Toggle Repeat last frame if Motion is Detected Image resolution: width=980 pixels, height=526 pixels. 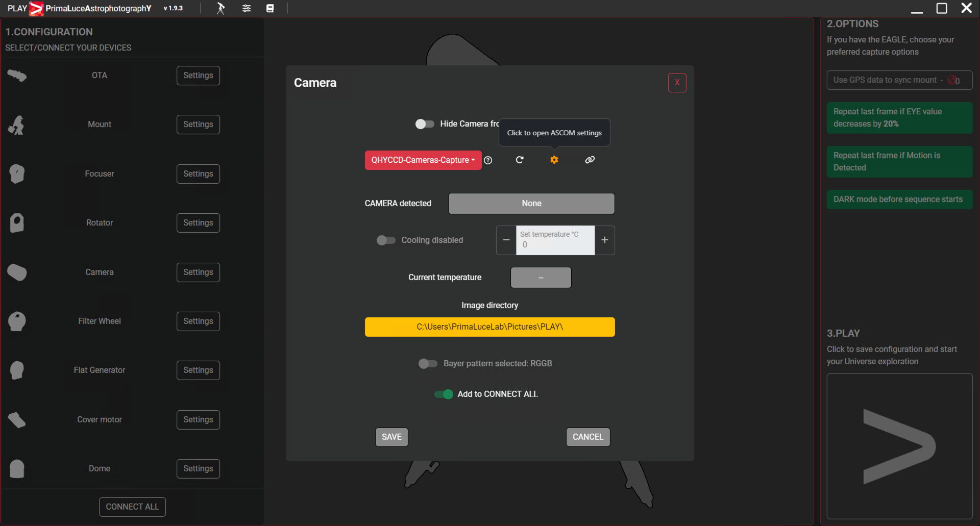[x=899, y=162]
